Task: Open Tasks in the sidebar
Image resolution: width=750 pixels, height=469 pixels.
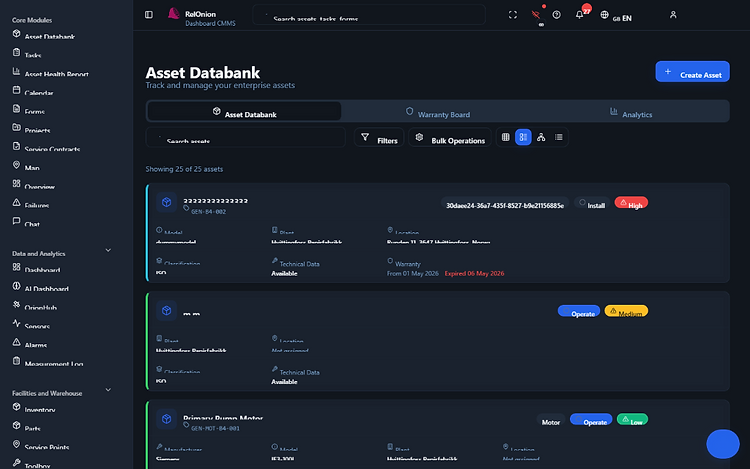Action: pyautogui.click(x=27, y=54)
